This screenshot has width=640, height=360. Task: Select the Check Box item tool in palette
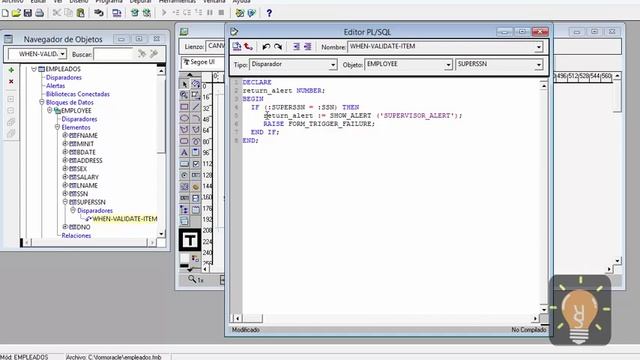[196, 164]
